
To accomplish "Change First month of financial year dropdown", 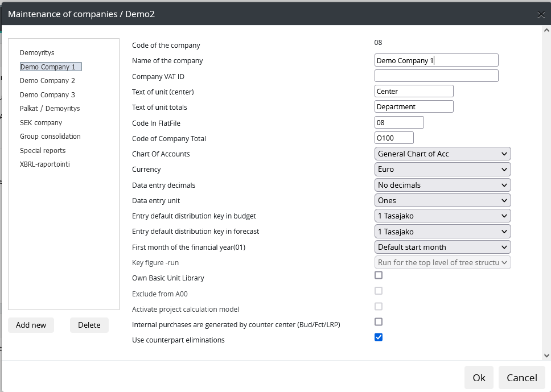I will (442, 247).
